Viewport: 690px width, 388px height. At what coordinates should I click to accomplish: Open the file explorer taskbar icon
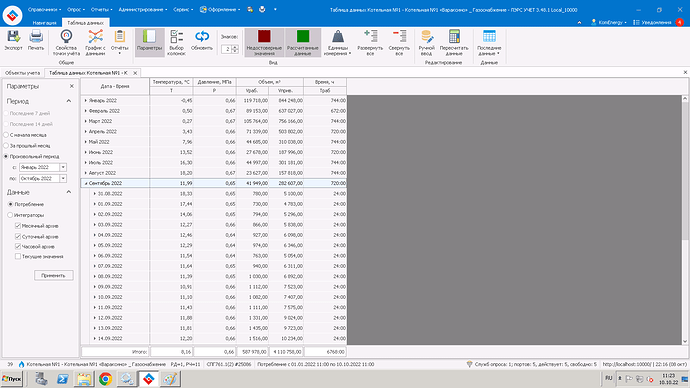tap(84, 379)
